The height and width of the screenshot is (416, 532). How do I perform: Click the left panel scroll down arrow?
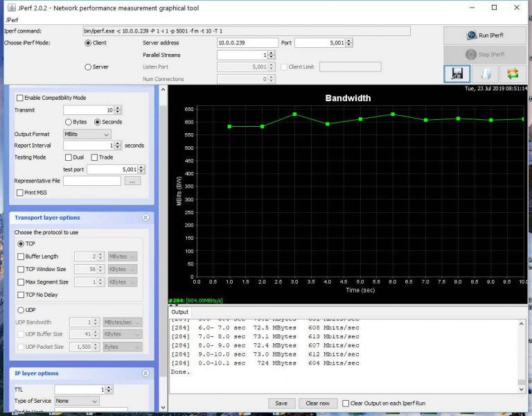(163, 408)
